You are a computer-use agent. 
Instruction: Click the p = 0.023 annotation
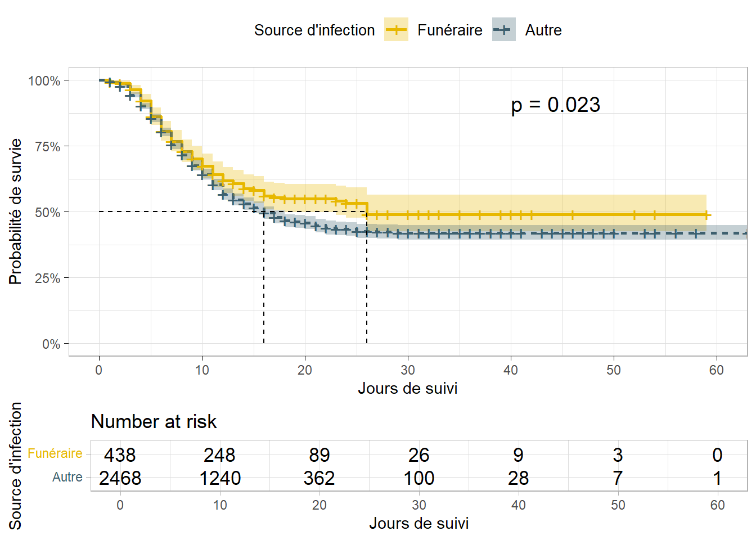[x=555, y=105]
